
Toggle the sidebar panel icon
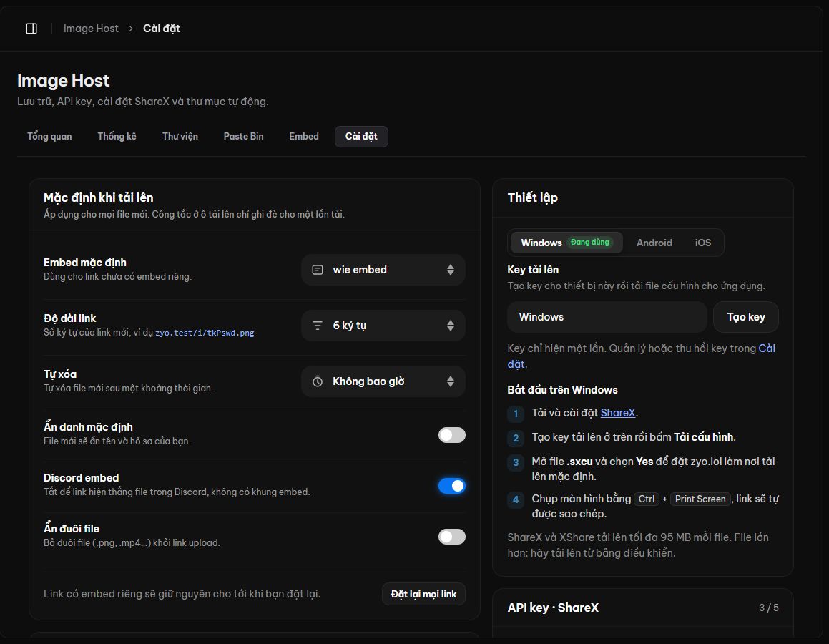[31, 29]
